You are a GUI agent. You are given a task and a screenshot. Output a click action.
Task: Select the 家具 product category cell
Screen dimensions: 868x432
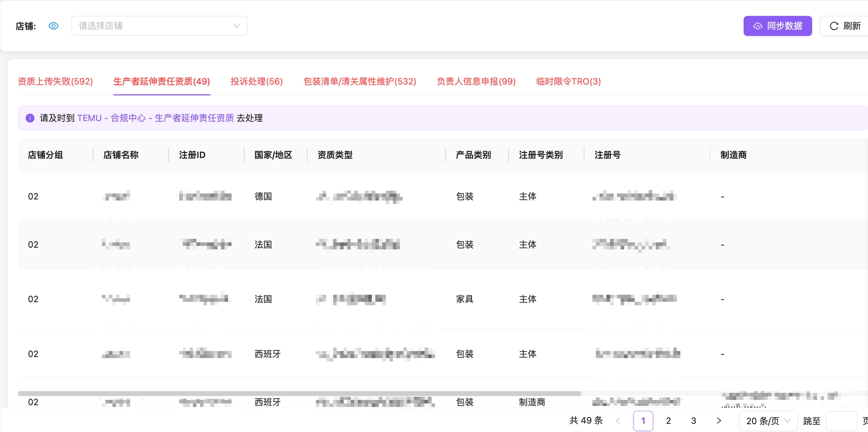465,299
